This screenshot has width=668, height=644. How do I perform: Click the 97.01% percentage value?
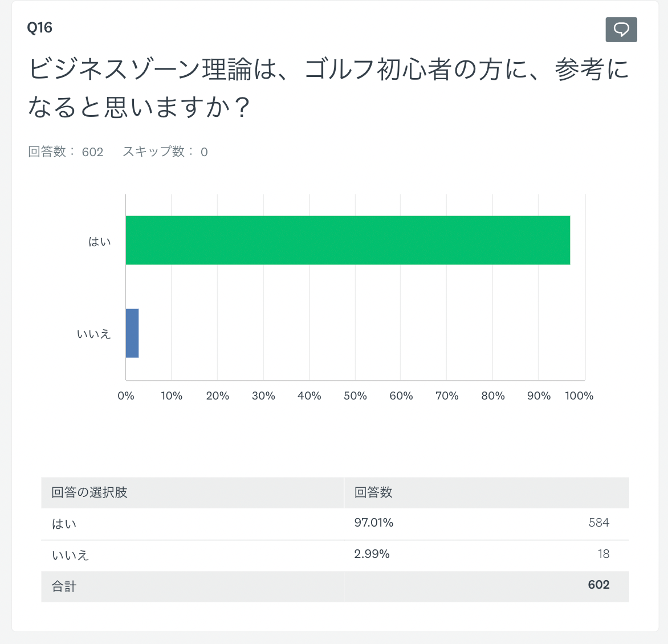[374, 523]
